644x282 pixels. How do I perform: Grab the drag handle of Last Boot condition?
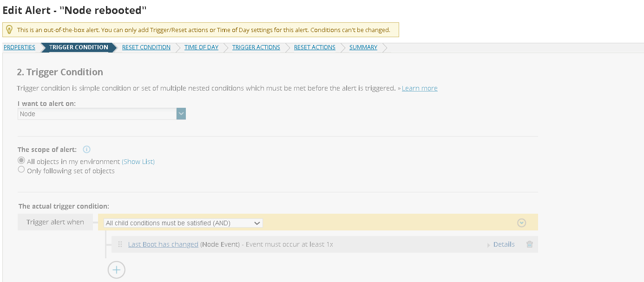(120, 244)
